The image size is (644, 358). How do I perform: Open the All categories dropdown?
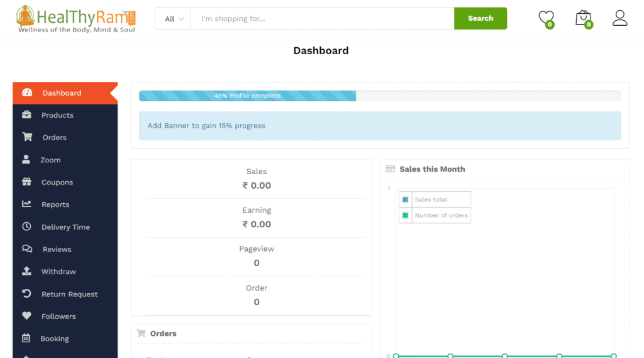(x=173, y=18)
